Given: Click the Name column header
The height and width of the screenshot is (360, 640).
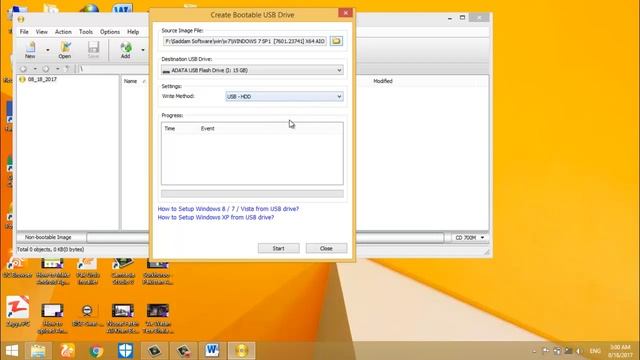Looking at the screenshot, I should coord(131,81).
